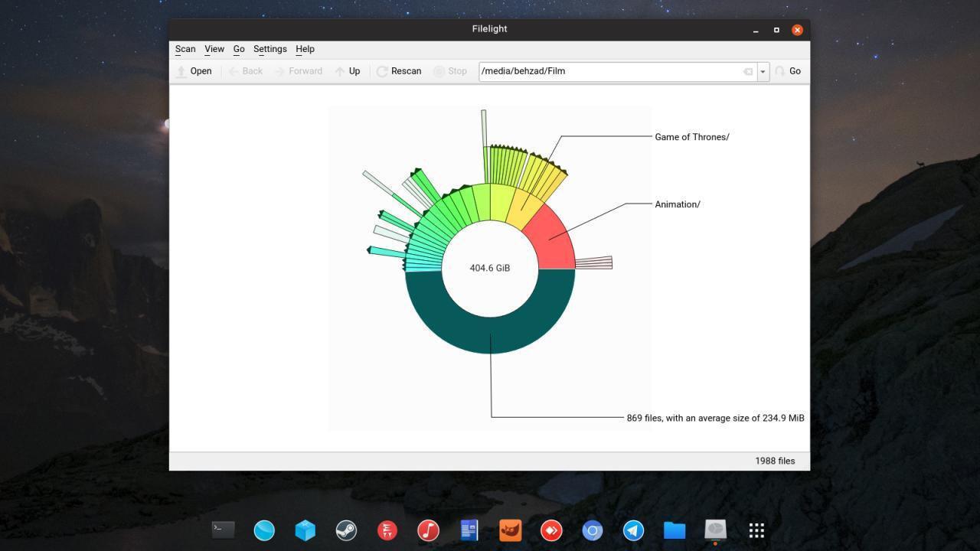Open the View menu

(x=214, y=49)
